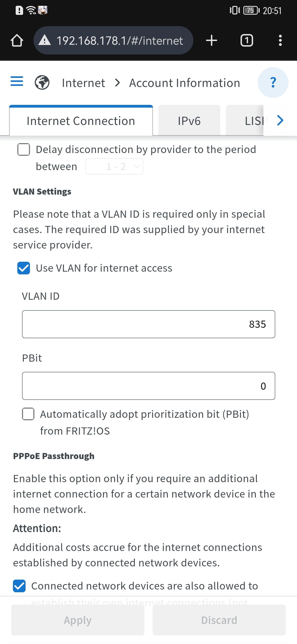Viewport: 297px width, 644px height.
Task: Open the disconnection period 1 - 2 dropdown
Action: pyautogui.click(x=114, y=167)
